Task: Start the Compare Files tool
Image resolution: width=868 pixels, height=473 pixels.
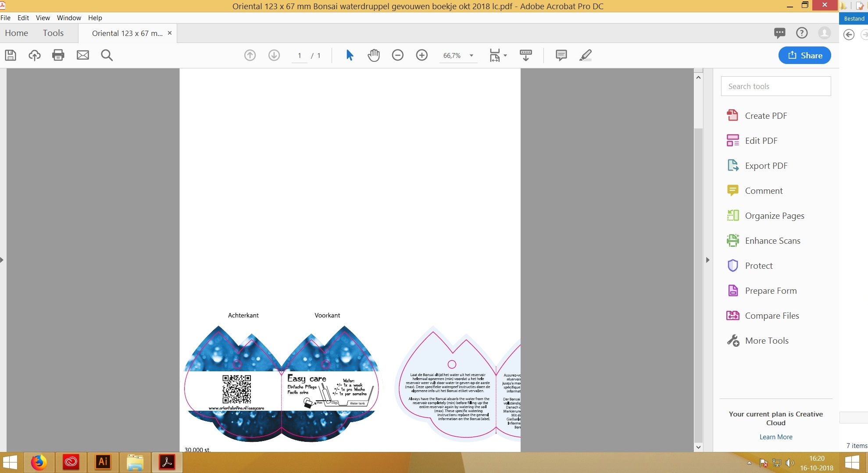Action: pos(771,316)
